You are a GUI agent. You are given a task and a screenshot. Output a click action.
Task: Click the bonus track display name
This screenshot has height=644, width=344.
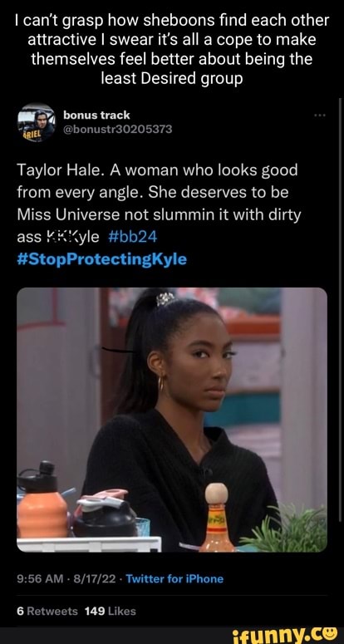[x=96, y=115]
